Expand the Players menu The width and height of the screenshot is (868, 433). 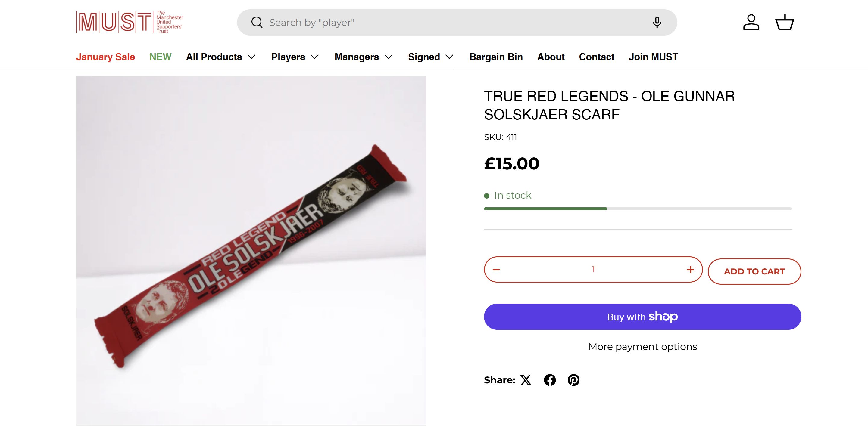click(295, 57)
